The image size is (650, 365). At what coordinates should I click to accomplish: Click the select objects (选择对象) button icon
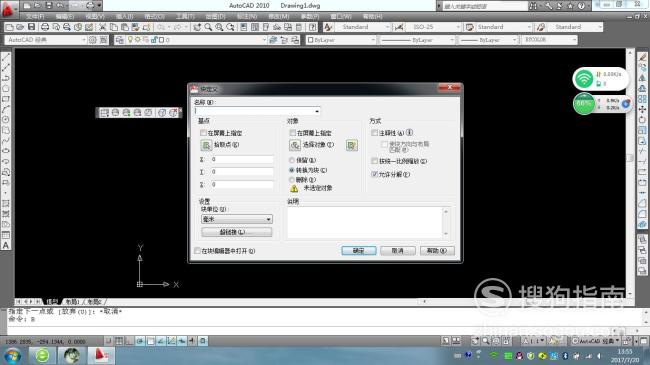pyautogui.click(x=295, y=145)
